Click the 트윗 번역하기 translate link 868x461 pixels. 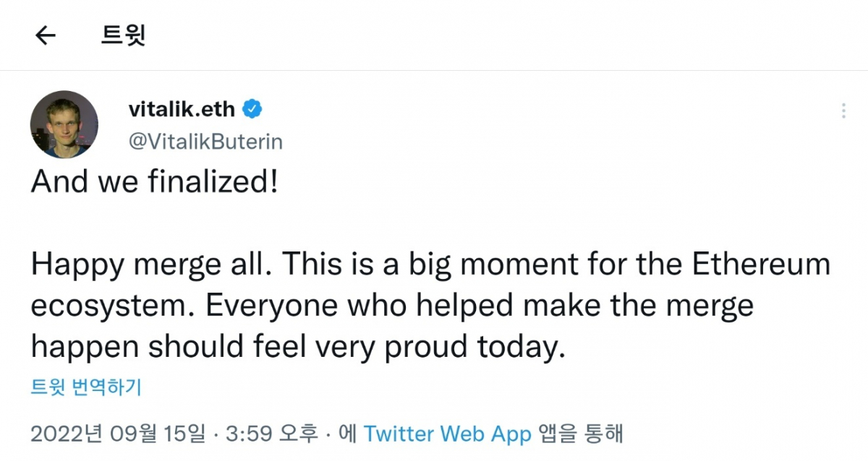point(86,387)
